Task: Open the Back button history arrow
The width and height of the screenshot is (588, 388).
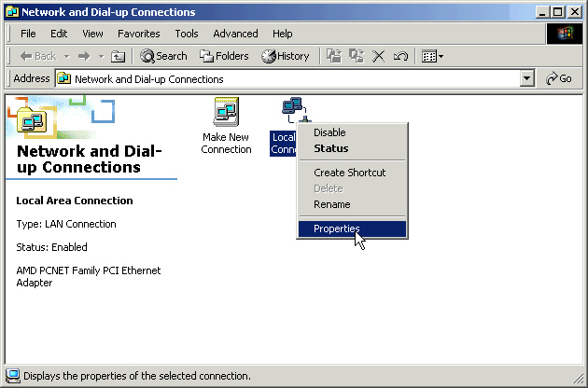Action: [65, 56]
